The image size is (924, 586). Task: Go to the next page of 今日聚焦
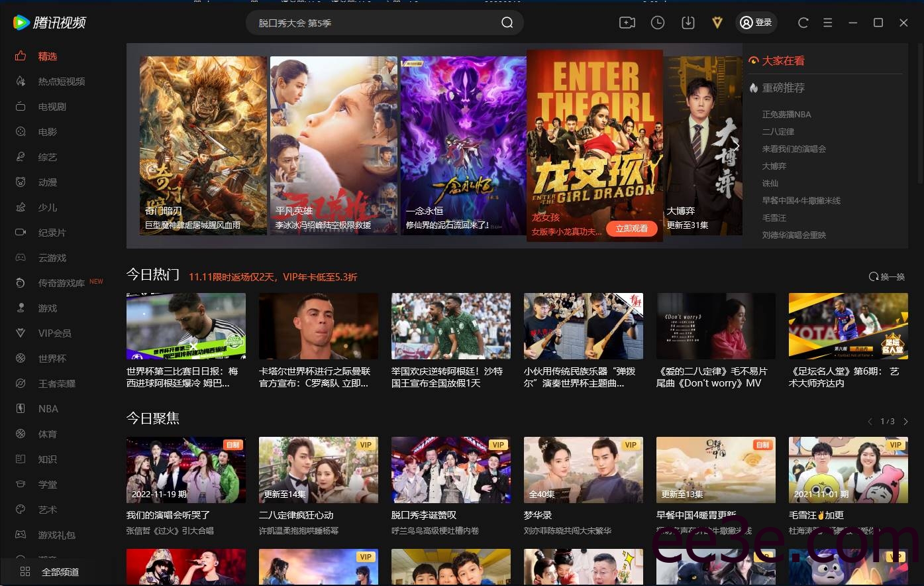(x=905, y=422)
